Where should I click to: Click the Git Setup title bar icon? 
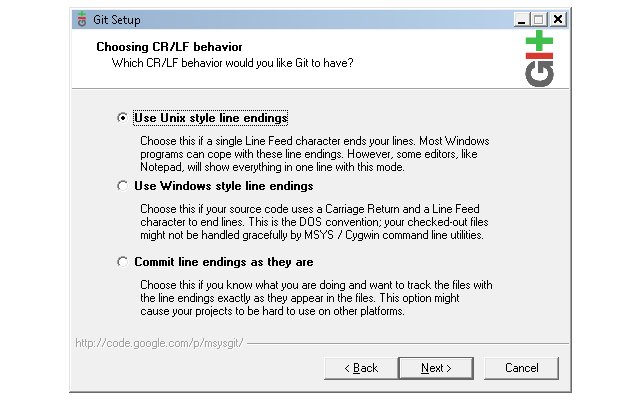tap(82, 19)
